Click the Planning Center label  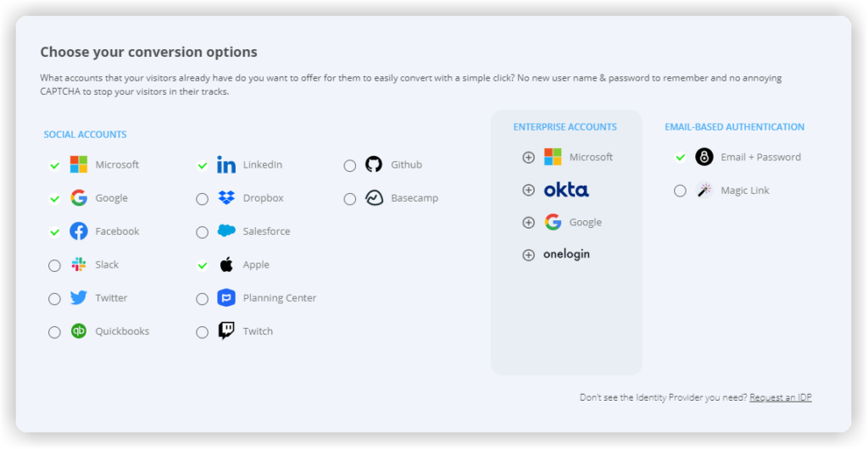pos(280,297)
